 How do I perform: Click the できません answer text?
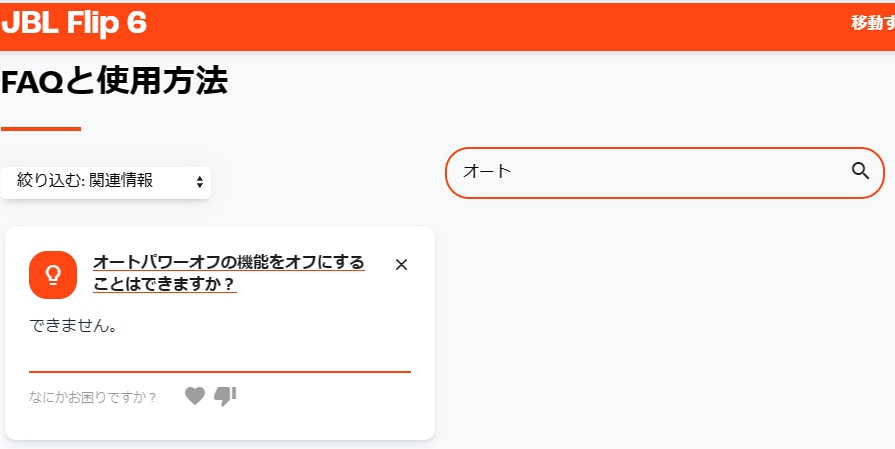click(x=74, y=327)
